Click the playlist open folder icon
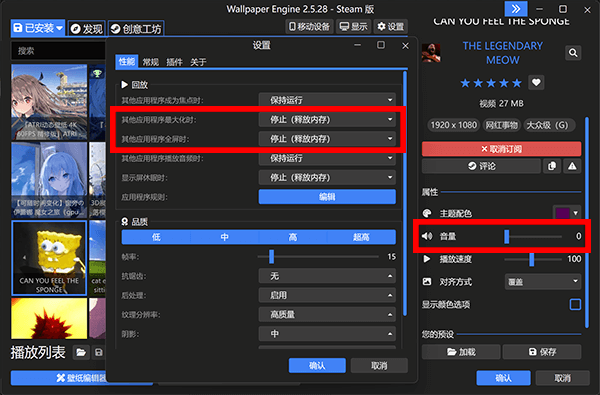600x395 pixels. 81,352
